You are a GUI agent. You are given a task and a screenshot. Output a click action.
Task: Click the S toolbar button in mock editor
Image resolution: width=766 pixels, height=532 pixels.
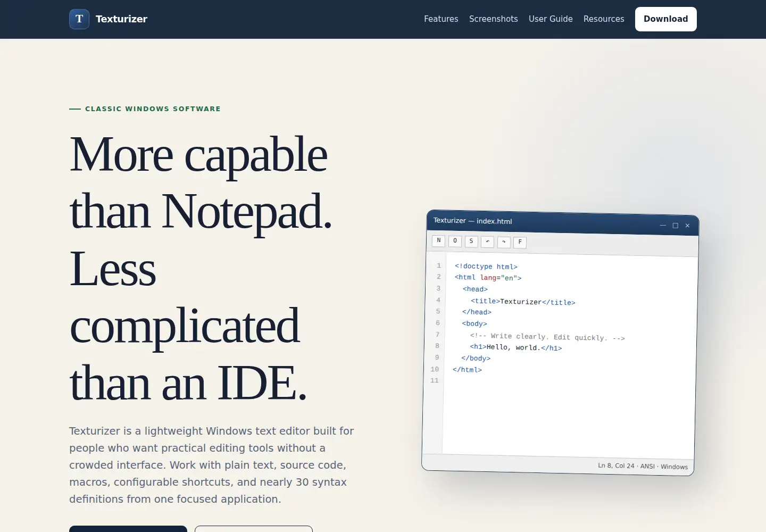pyautogui.click(x=471, y=242)
